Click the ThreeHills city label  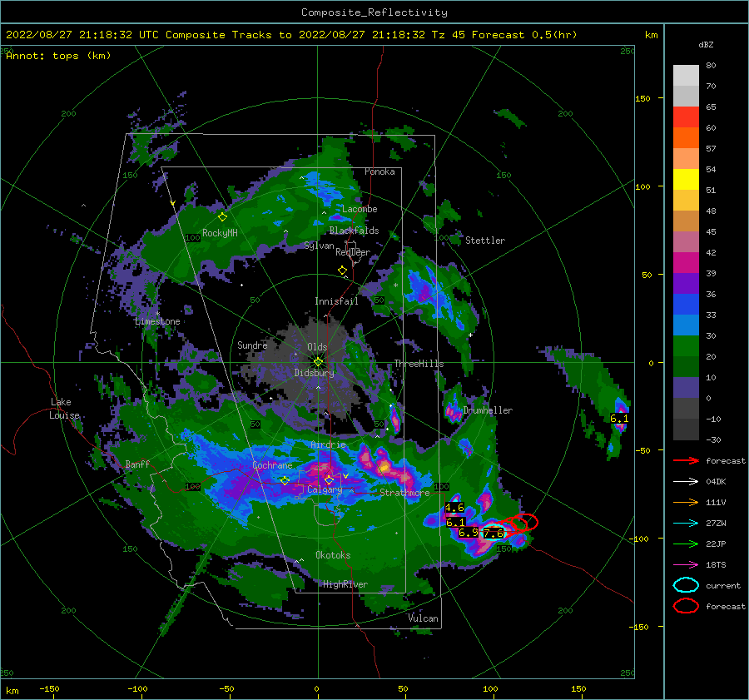click(419, 364)
